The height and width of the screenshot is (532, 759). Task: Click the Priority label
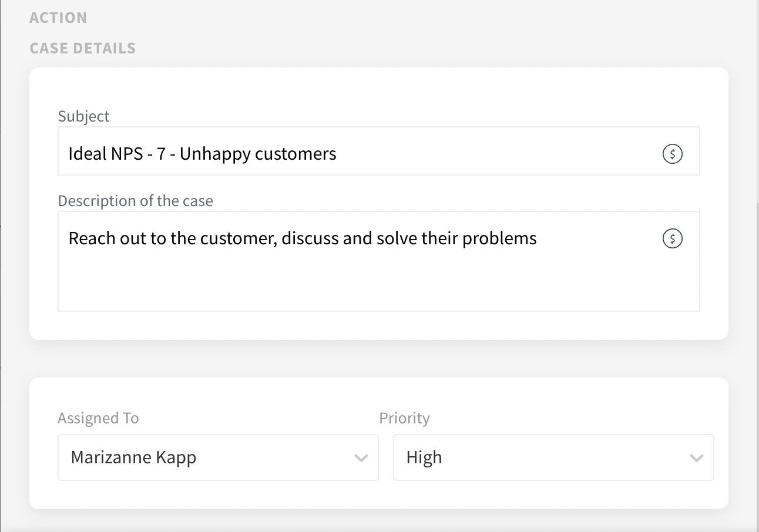(x=404, y=418)
